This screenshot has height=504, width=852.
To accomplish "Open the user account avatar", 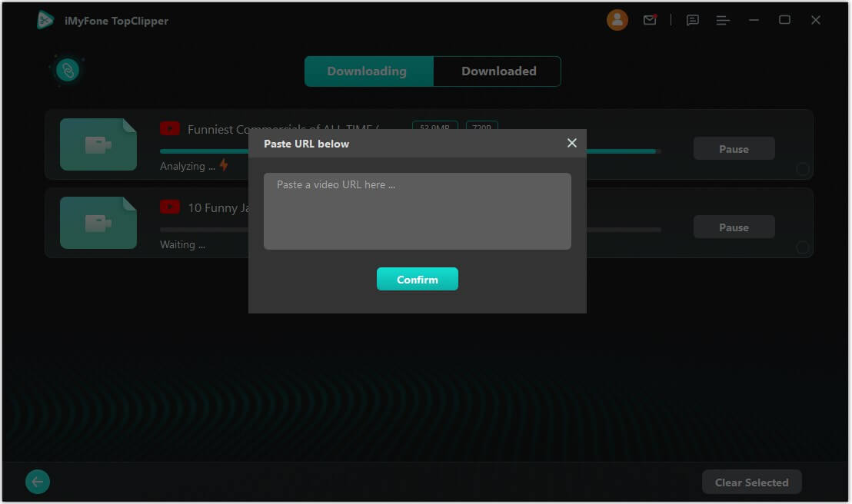I will (617, 21).
